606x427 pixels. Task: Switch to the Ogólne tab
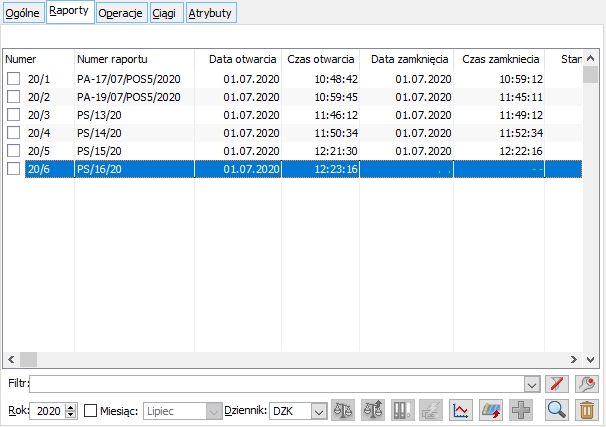tap(23, 13)
